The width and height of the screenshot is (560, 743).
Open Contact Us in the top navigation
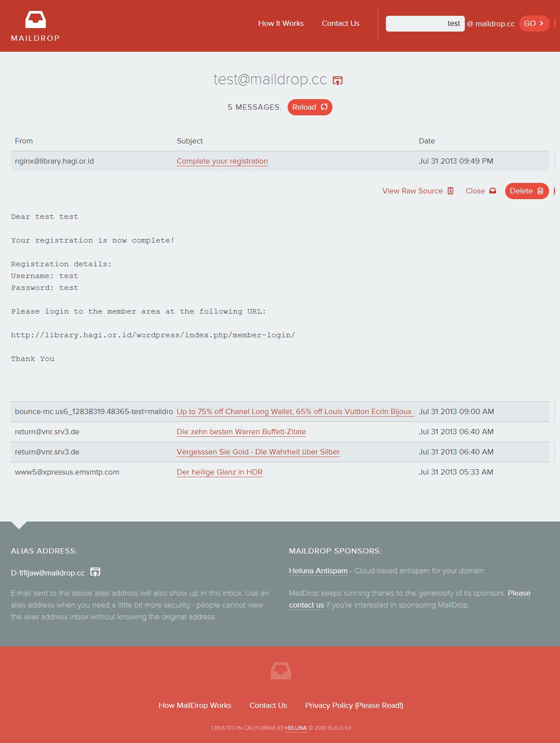[x=340, y=23]
